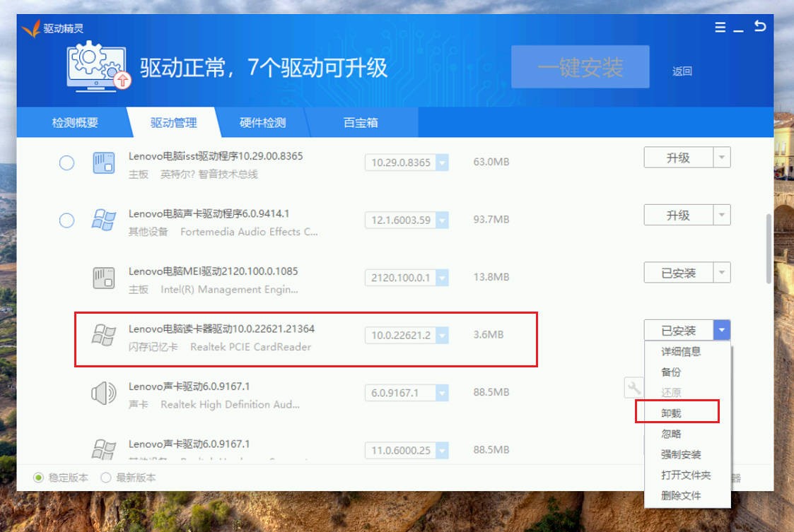Switch to the 硬件检测 tab
This screenshot has width=794, height=532.
pyautogui.click(x=262, y=123)
